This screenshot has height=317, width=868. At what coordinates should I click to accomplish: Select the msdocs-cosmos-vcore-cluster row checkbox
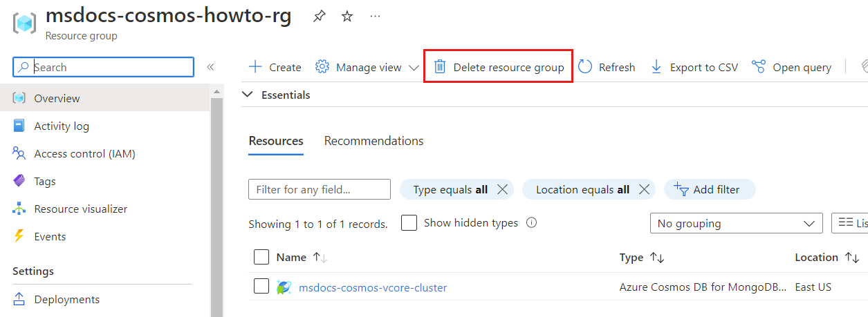261,287
